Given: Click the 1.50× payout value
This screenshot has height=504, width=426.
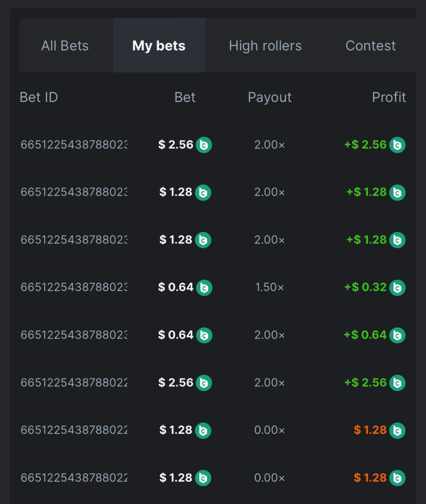Looking at the screenshot, I should click(269, 287).
